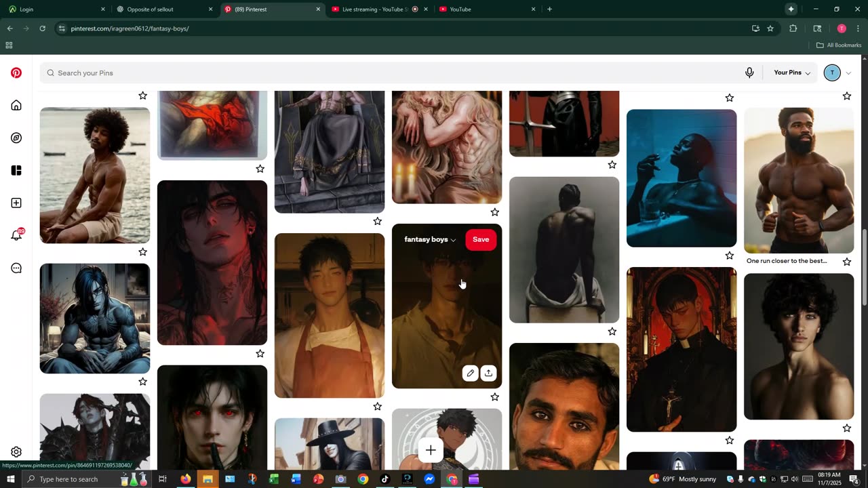Open Chrome Extensions puzzle icon
Screen dimensions: 868x488
click(793, 28)
